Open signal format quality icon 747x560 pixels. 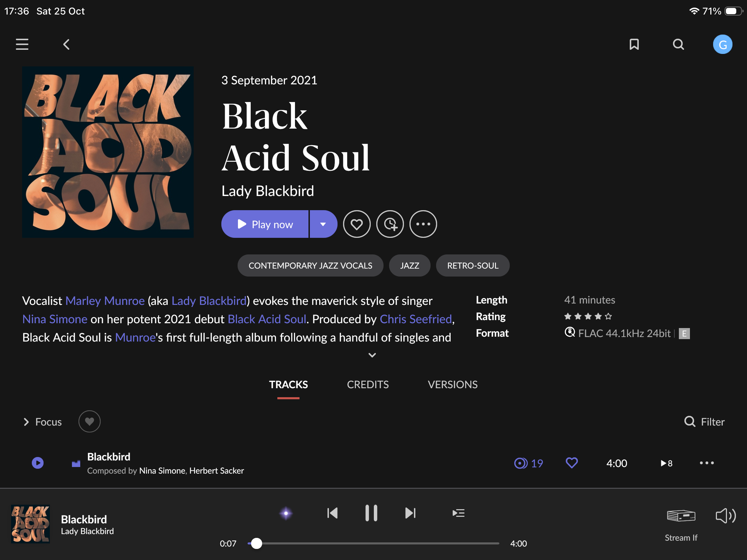pyautogui.click(x=570, y=333)
